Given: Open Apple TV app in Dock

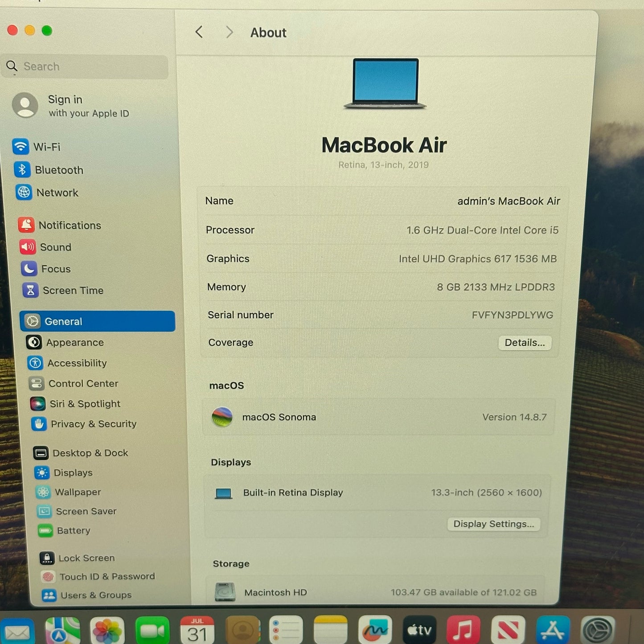Looking at the screenshot, I should [419, 630].
